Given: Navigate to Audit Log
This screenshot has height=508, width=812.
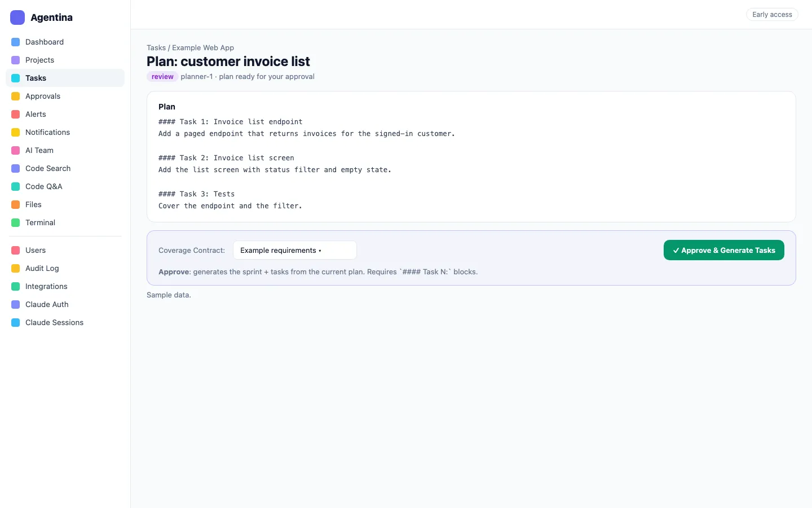Looking at the screenshot, I should [65, 268].
